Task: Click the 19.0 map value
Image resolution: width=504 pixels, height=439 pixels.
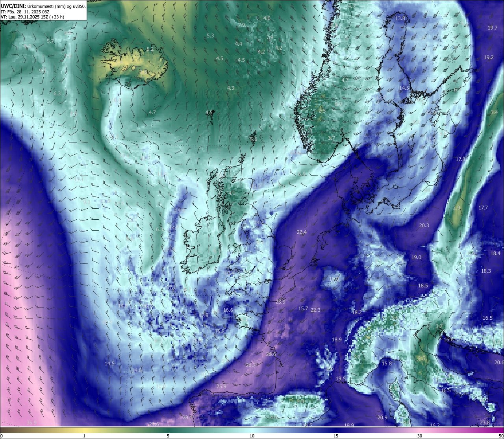Action: click(x=416, y=257)
